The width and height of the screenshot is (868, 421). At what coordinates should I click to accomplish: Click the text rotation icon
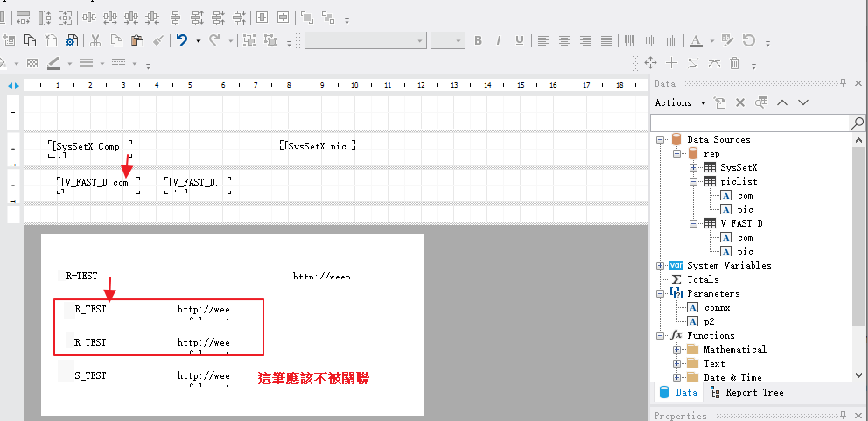point(749,40)
